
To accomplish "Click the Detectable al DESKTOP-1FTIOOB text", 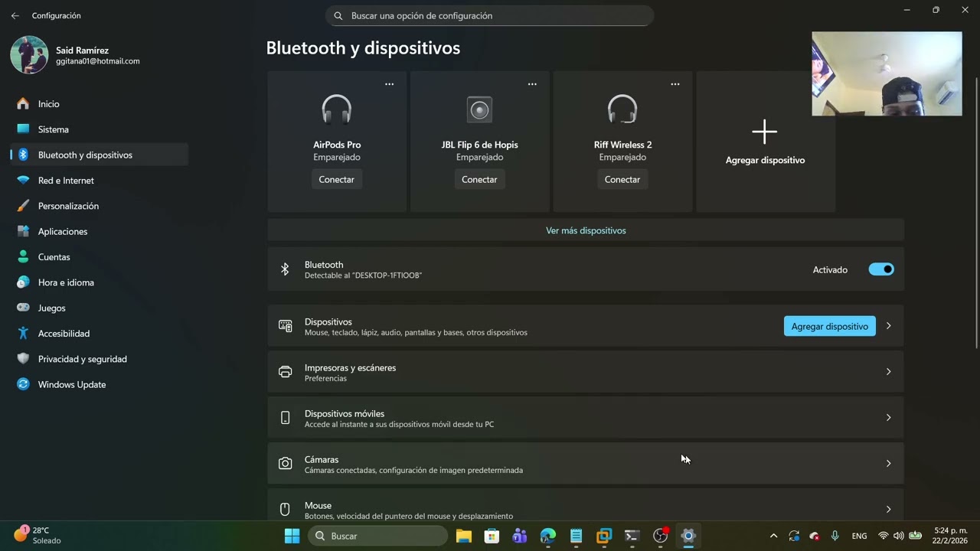I will [x=363, y=275].
